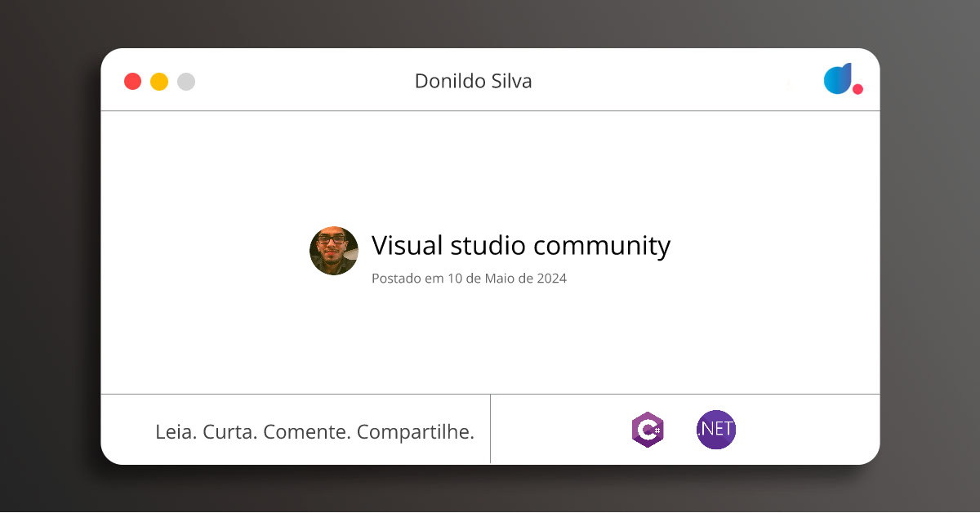Click the blue droplet-shaped brand mark
Viewport: 980px width, 513px height.
pos(837,78)
